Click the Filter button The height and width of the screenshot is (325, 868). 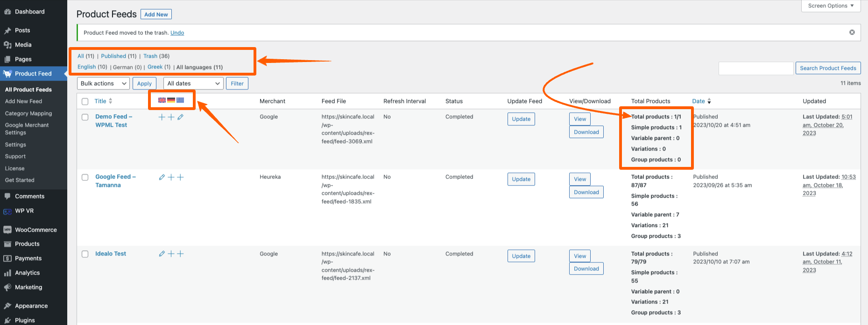click(x=237, y=83)
